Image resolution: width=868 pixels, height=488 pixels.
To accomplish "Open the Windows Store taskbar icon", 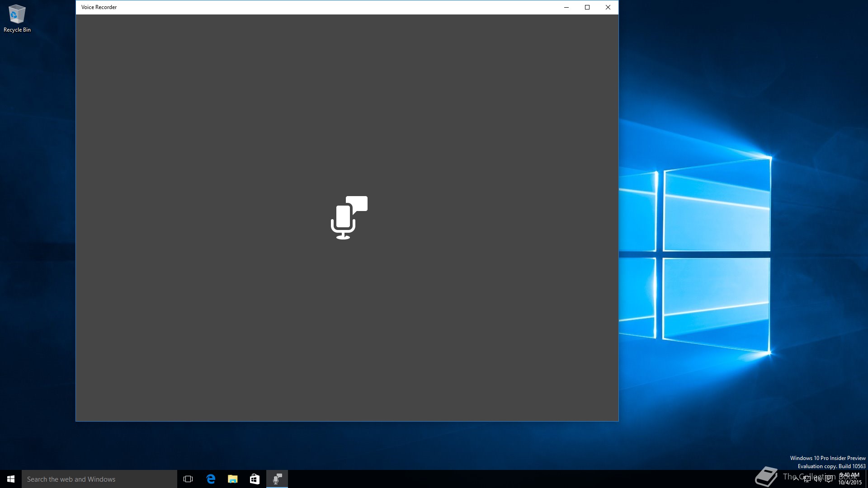I will click(x=255, y=479).
